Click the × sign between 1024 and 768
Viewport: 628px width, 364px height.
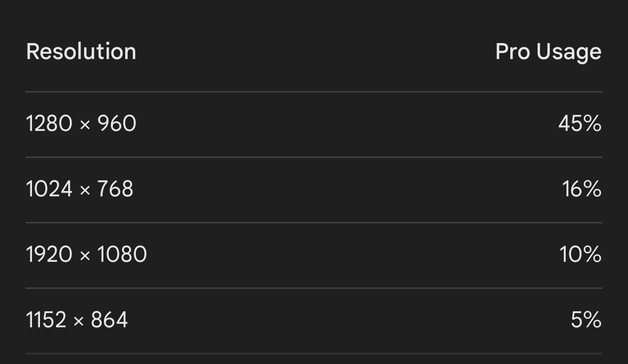click(85, 191)
